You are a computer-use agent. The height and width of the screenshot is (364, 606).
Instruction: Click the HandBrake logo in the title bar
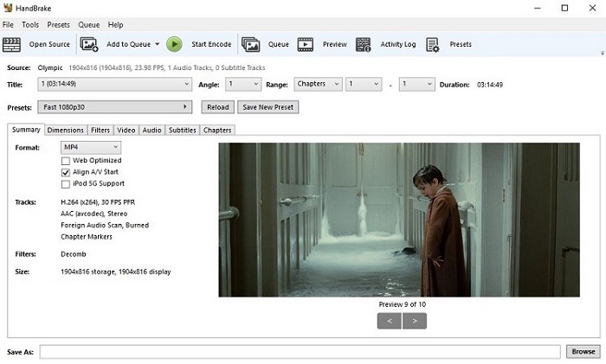tap(8, 8)
